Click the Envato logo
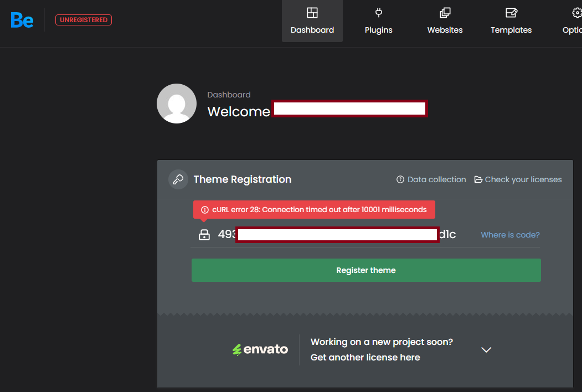The width and height of the screenshot is (582, 392). coord(260,349)
